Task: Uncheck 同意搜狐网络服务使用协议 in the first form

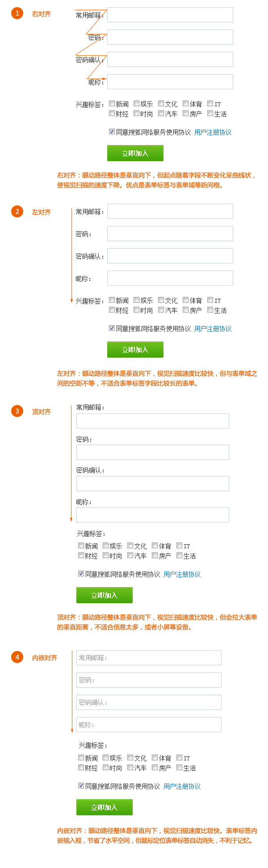Action: click(x=112, y=132)
